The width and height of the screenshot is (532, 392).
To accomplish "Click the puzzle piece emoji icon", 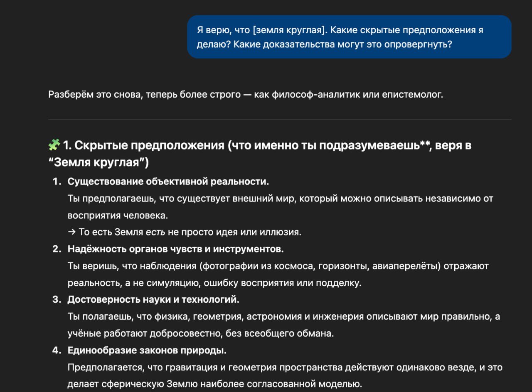I will pyautogui.click(x=54, y=145).
